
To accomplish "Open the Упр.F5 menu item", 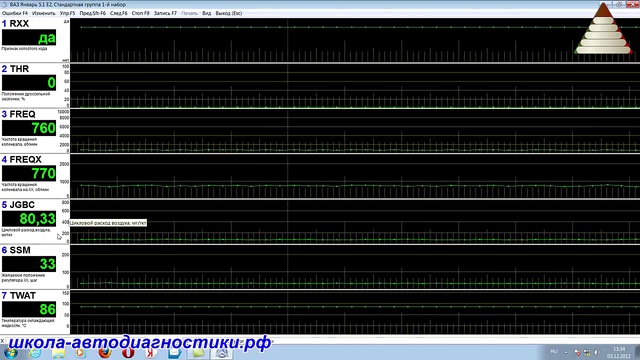I will [x=67, y=13].
